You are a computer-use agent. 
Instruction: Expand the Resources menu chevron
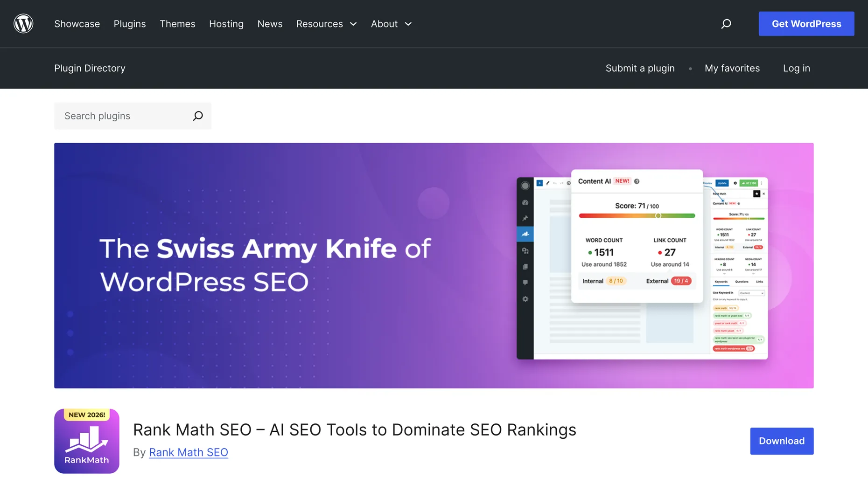pos(353,24)
